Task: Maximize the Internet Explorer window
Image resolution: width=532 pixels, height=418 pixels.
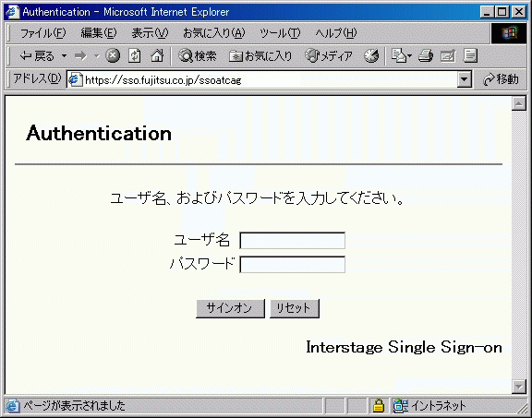Action: point(502,12)
